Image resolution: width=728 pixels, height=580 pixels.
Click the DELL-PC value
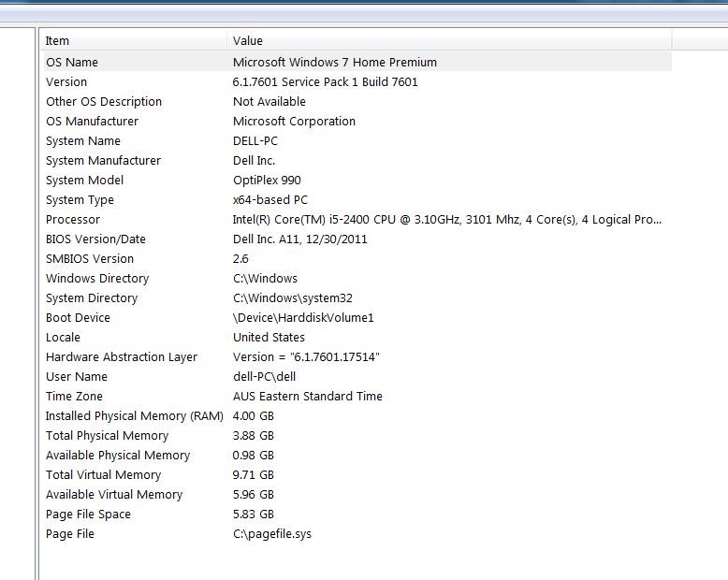click(x=255, y=141)
